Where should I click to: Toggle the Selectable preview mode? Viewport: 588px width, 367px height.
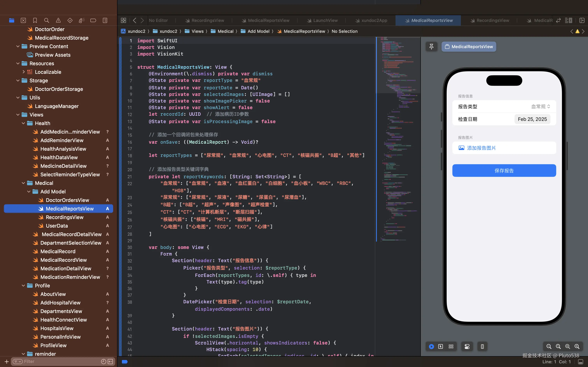pyautogui.click(x=441, y=346)
